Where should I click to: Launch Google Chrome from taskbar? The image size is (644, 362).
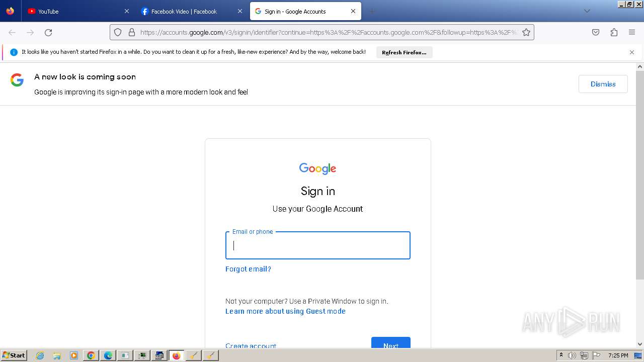point(91,355)
